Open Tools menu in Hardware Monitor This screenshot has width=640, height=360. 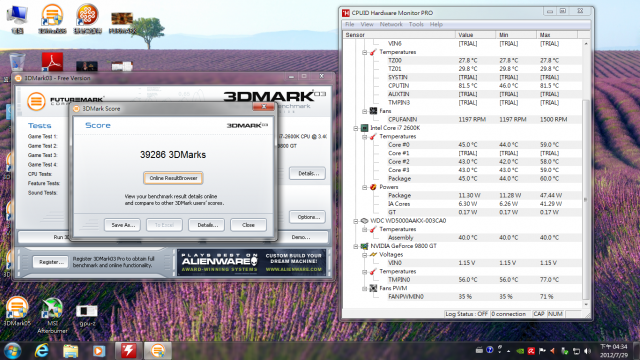pos(416,24)
